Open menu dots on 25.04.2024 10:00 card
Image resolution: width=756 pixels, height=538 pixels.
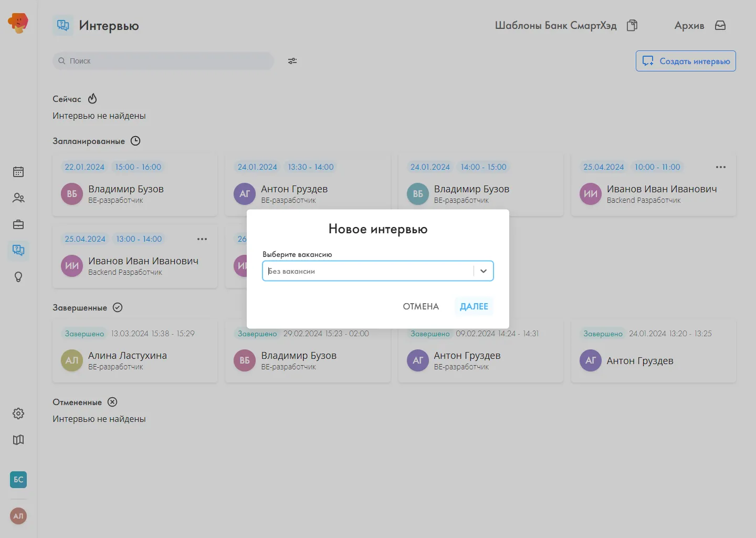pyautogui.click(x=721, y=167)
